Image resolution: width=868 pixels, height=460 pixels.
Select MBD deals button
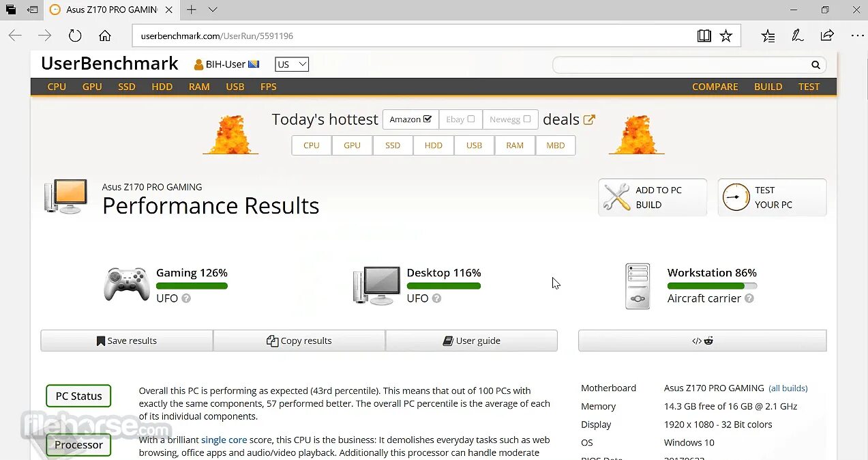tap(556, 145)
